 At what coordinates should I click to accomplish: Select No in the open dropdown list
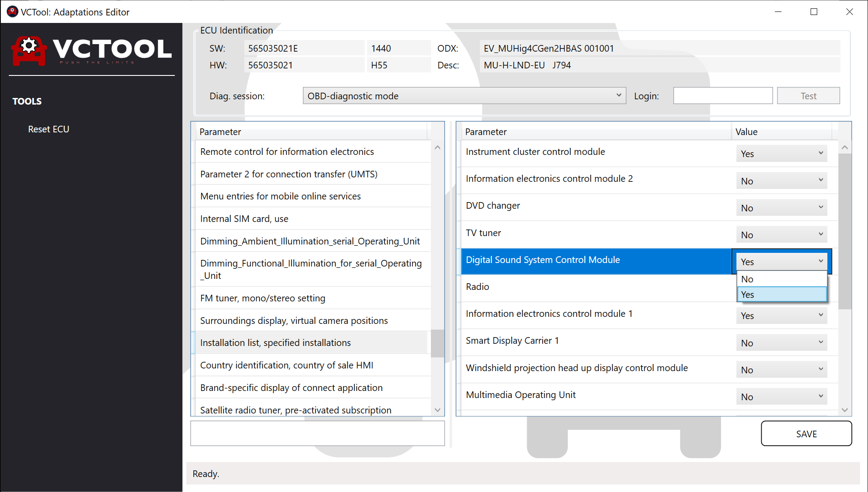[x=781, y=279]
